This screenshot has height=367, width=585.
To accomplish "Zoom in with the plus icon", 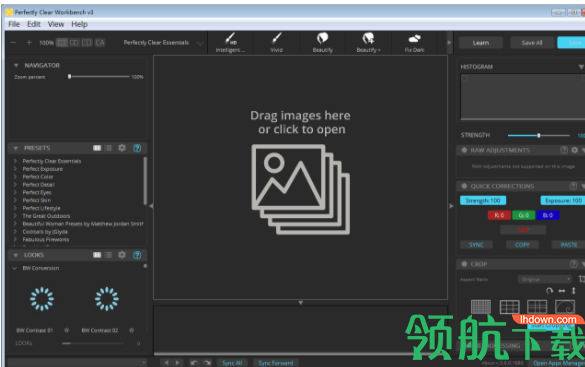I will pyautogui.click(x=29, y=43).
